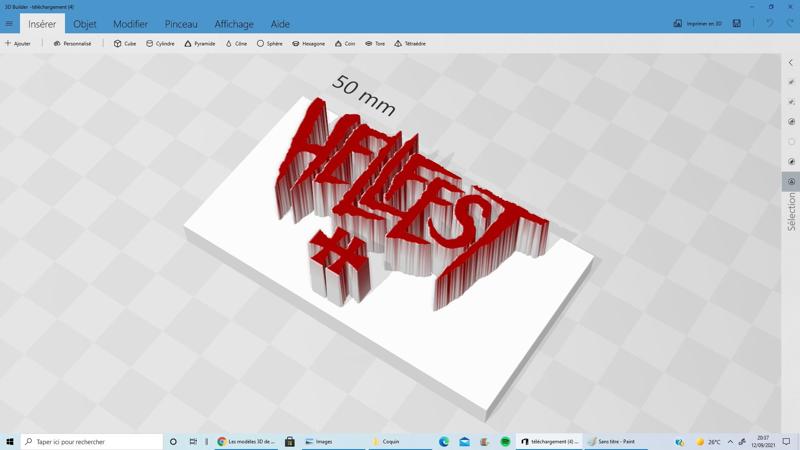Click the Taper ici pour rechercher search box

92,441
